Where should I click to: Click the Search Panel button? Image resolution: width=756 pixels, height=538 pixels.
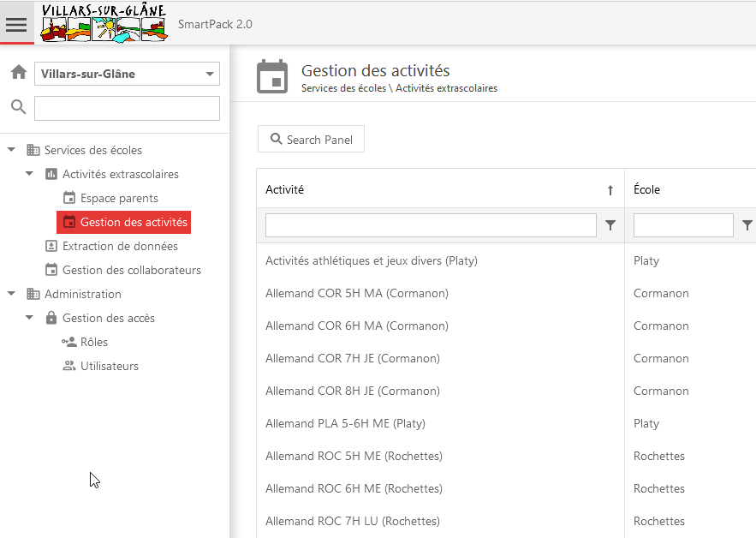(311, 140)
